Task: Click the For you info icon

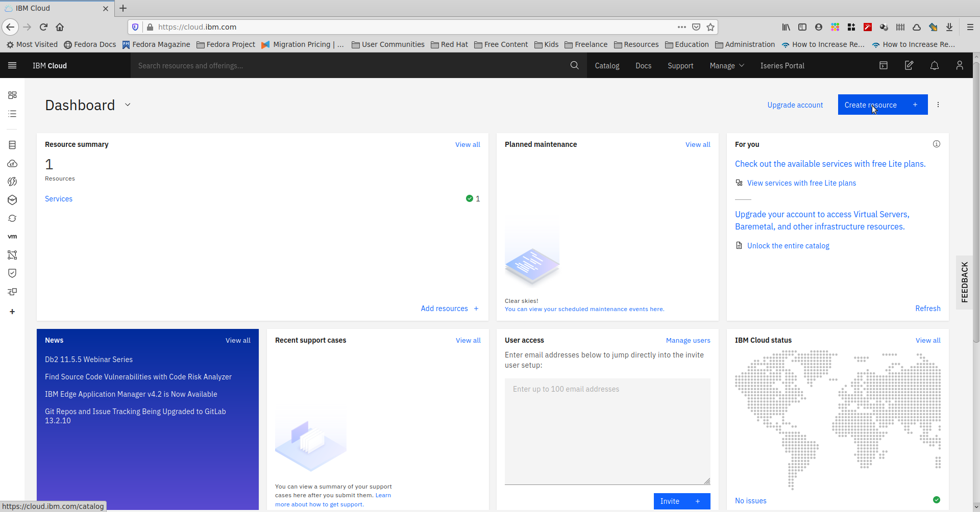Action: 937,144
